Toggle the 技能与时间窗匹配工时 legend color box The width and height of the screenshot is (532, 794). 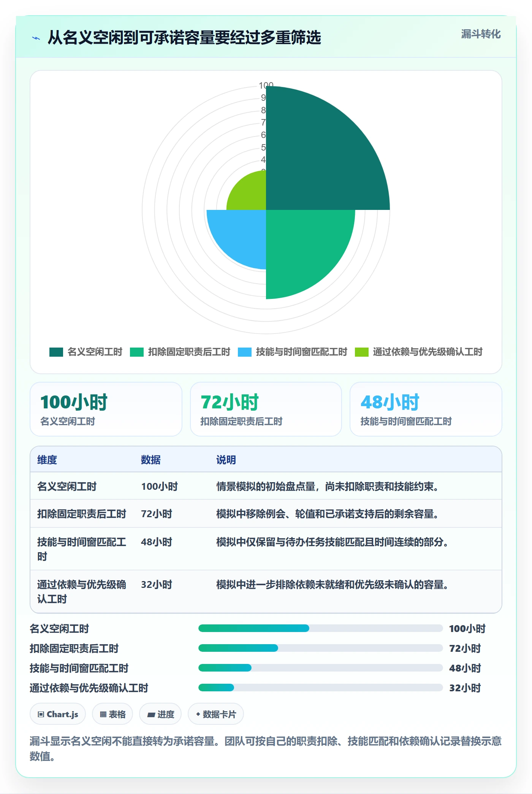point(244,352)
